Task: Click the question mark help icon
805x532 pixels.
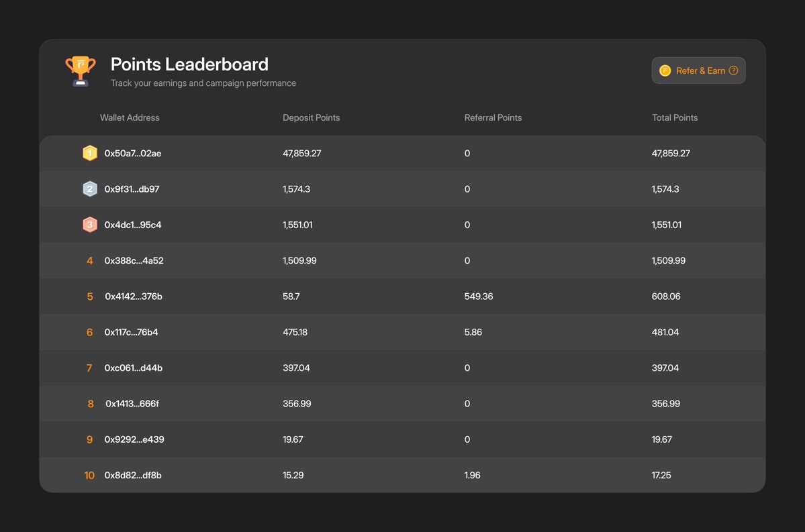Action: point(734,71)
